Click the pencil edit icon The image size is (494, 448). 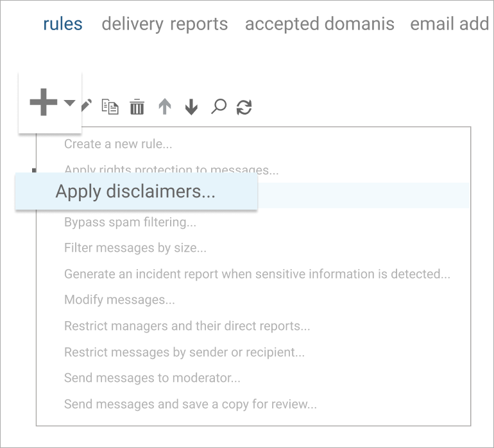[87, 105]
